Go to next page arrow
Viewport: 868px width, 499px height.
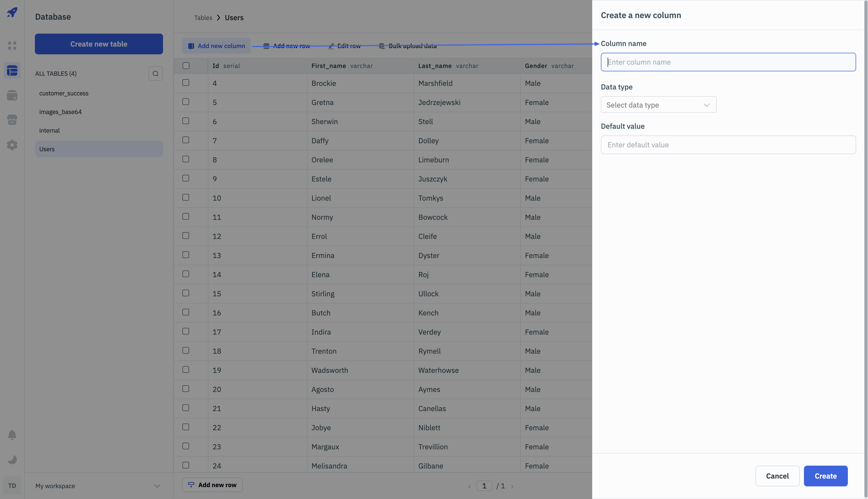click(x=512, y=486)
